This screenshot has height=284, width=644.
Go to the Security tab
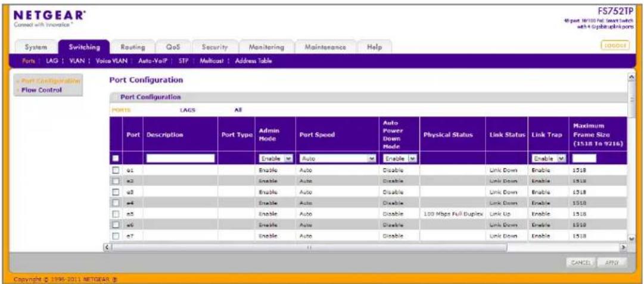coord(214,47)
